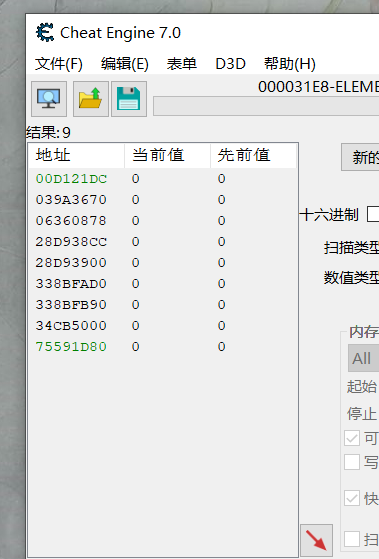Select address 338BFAD0 in the results
379x559 pixels.
(x=71, y=284)
